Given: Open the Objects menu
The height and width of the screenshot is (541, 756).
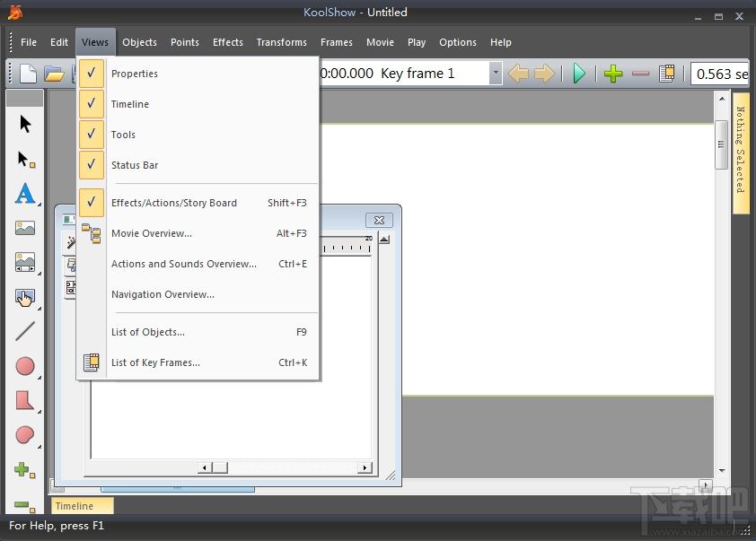Looking at the screenshot, I should [139, 42].
